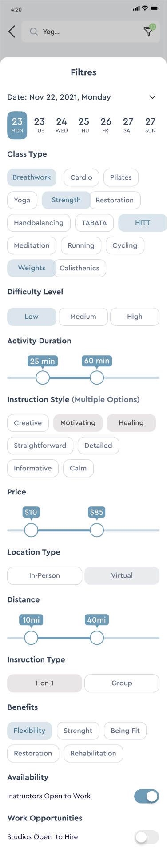167x868 pixels.
Task: Toggle Instructors Open to Work switch
Action: point(147,796)
